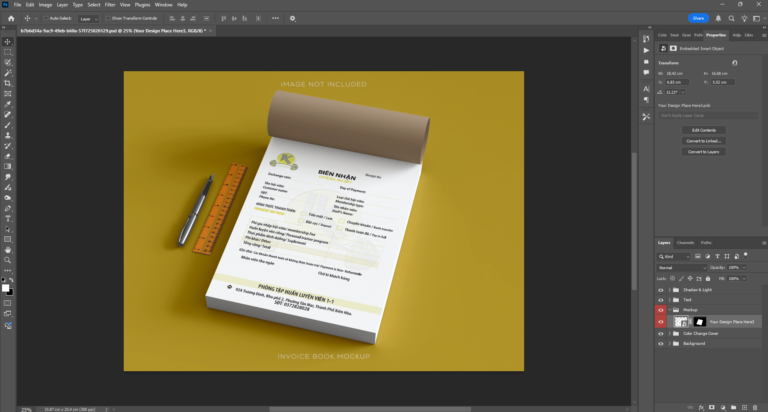Hide the Shadow & Light group
This screenshot has height=412, width=768.
point(660,290)
